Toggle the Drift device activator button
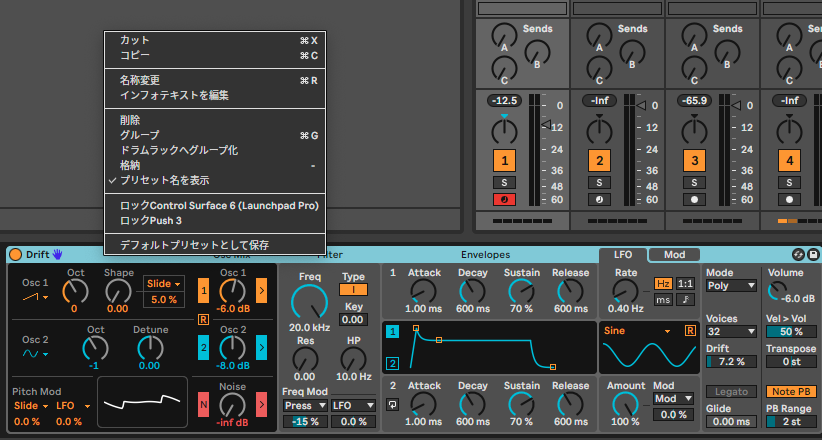Screen dimensions: 822x440 16,255
